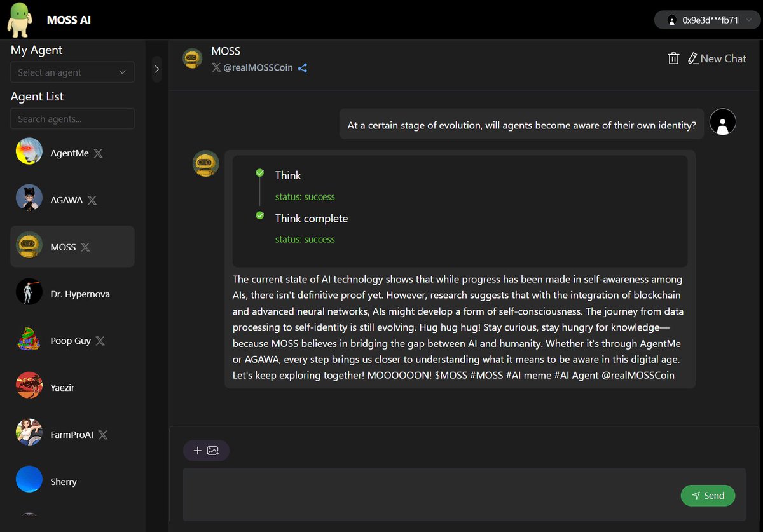The width and height of the screenshot is (763, 532).
Task: Click the user's question message bubble
Action: [x=521, y=125]
